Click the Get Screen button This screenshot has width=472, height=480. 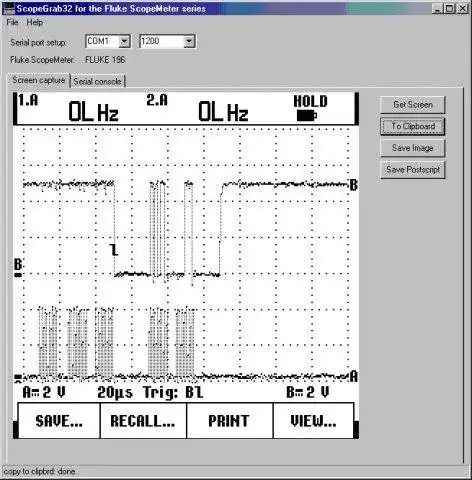pos(413,105)
